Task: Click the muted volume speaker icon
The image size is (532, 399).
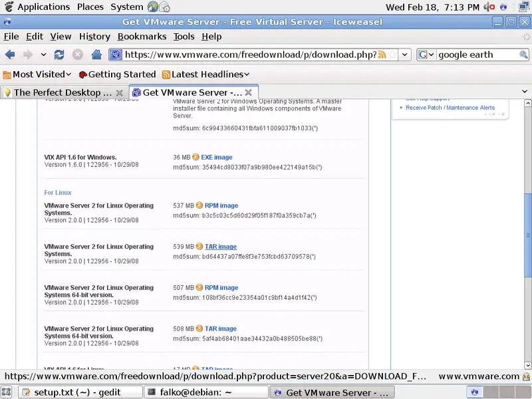Action: pos(489,7)
